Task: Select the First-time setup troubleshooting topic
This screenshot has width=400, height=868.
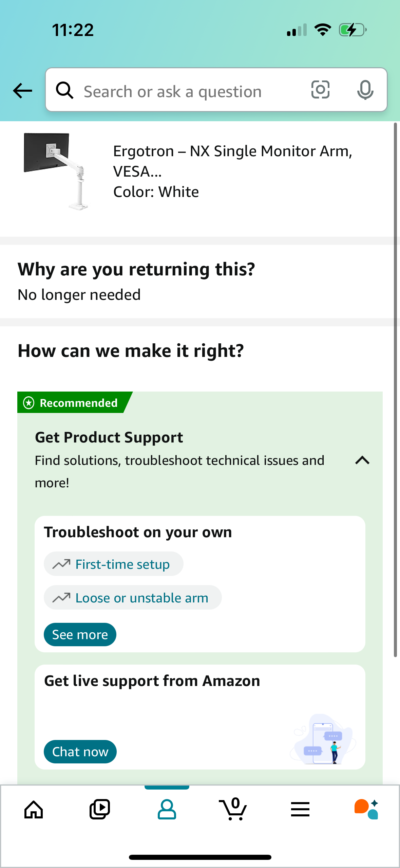Action: click(x=113, y=564)
